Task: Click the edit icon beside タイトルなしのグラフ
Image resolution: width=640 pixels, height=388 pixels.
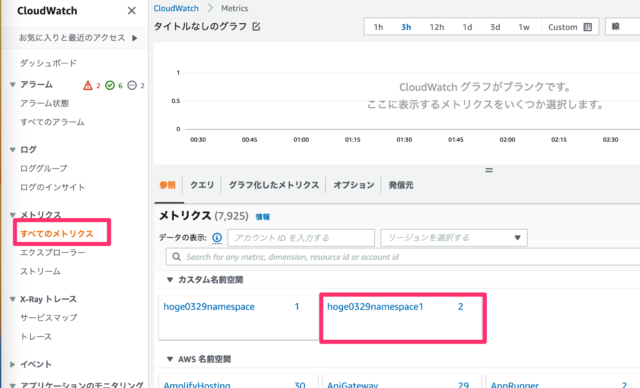Action: (256, 27)
